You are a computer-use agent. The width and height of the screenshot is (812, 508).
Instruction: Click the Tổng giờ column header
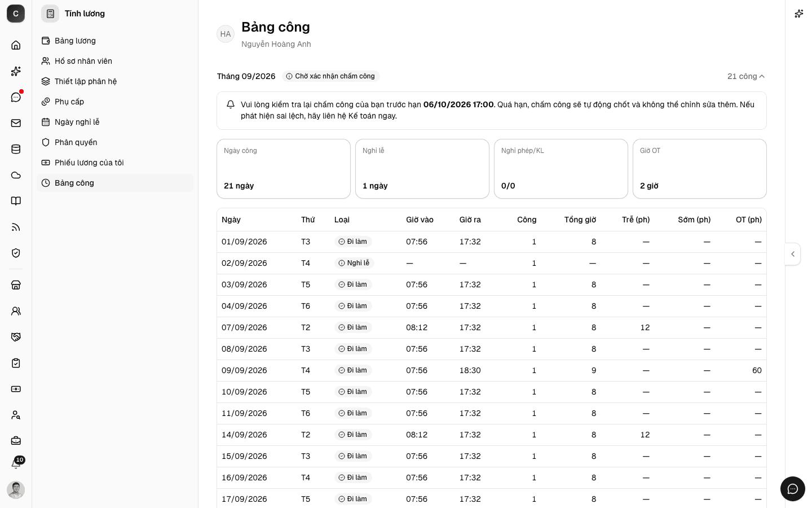tap(580, 220)
